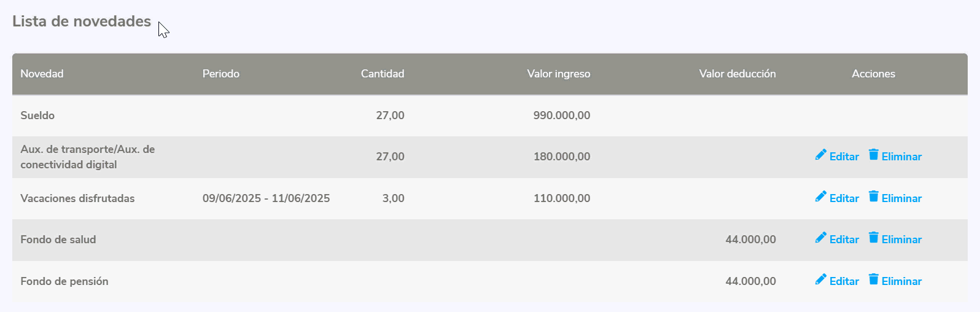Click trash icon for Aux. de transporte row
Viewport: 980px width, 312px height.
[874, 155]
